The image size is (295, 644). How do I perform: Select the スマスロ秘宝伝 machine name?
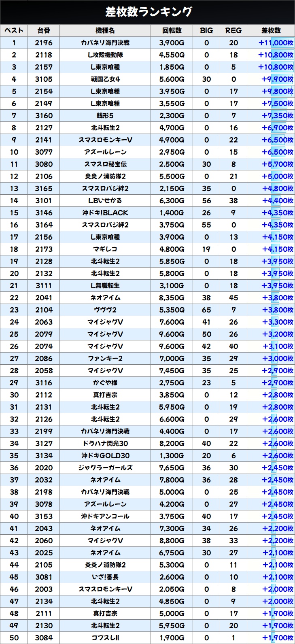coord(105,164)
